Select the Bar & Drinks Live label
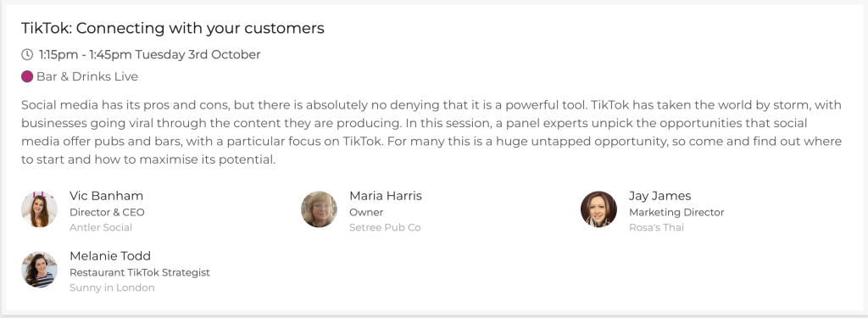The height and width of the screenshot is (318, 868). coord(87,76)
